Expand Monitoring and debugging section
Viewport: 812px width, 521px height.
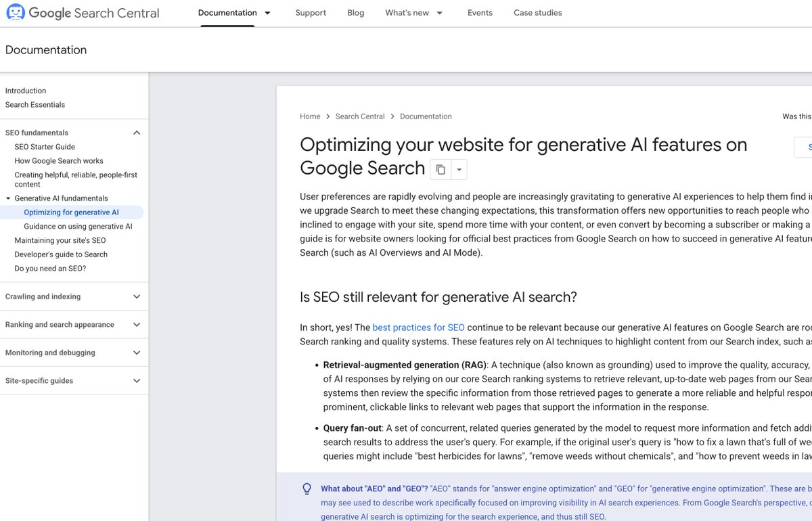point(137,353)
